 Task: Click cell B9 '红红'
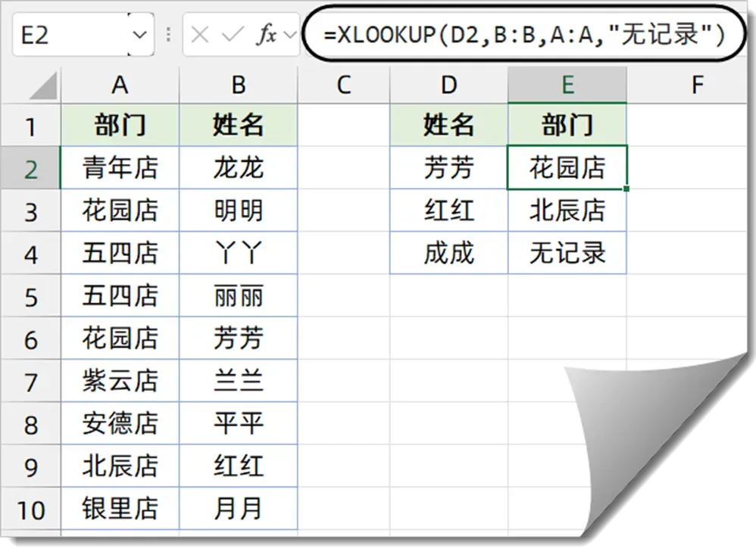click(x=238, y=466)
